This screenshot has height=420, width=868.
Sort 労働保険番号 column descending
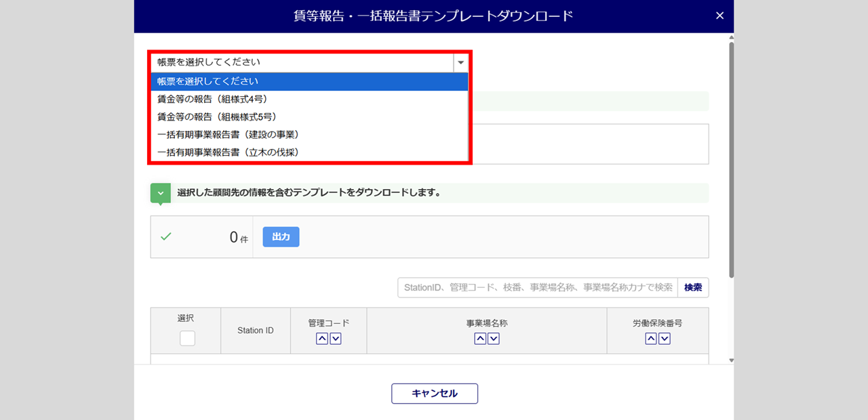[x=665, y=339]
